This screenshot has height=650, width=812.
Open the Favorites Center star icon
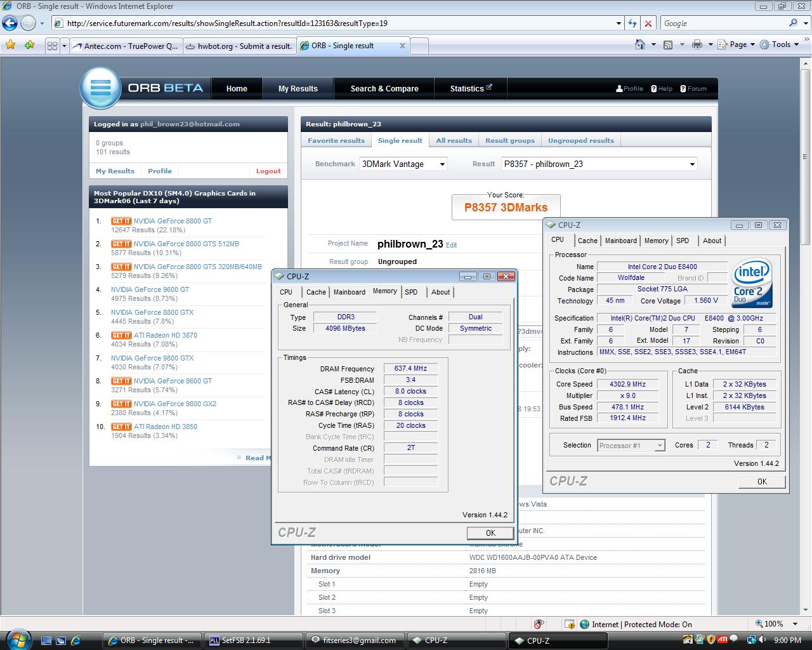[10, 45]
